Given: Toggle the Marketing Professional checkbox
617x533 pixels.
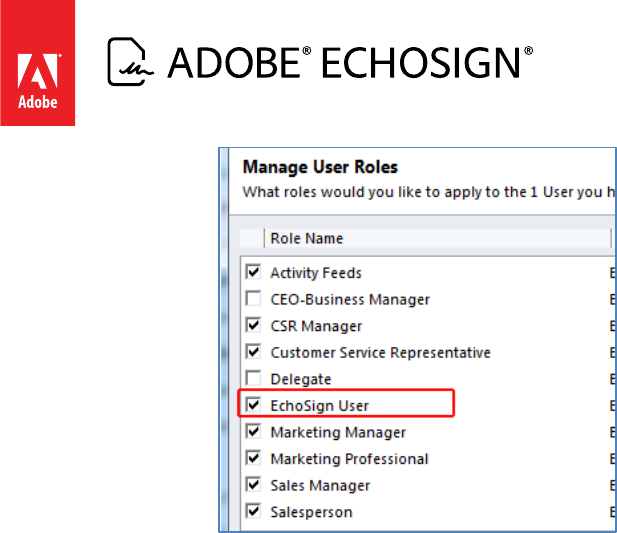Looking at the screenshot, I should point(253,459).
